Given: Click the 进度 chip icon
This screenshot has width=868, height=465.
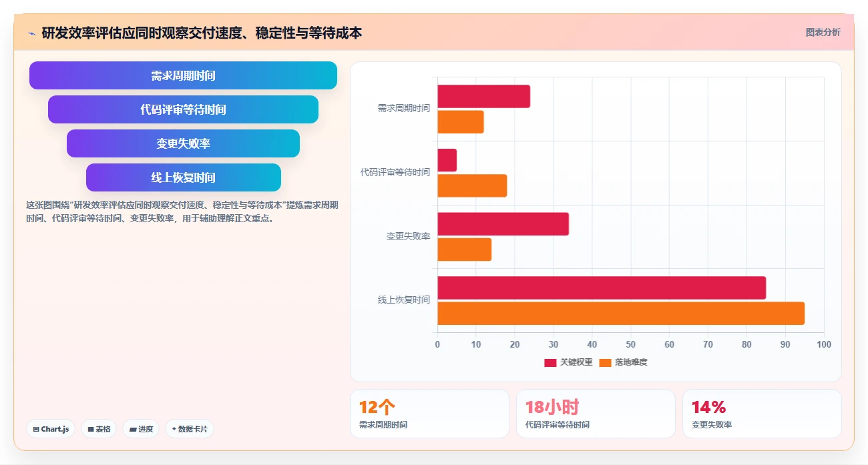Looking at the screenshot, I should [132, 430].
